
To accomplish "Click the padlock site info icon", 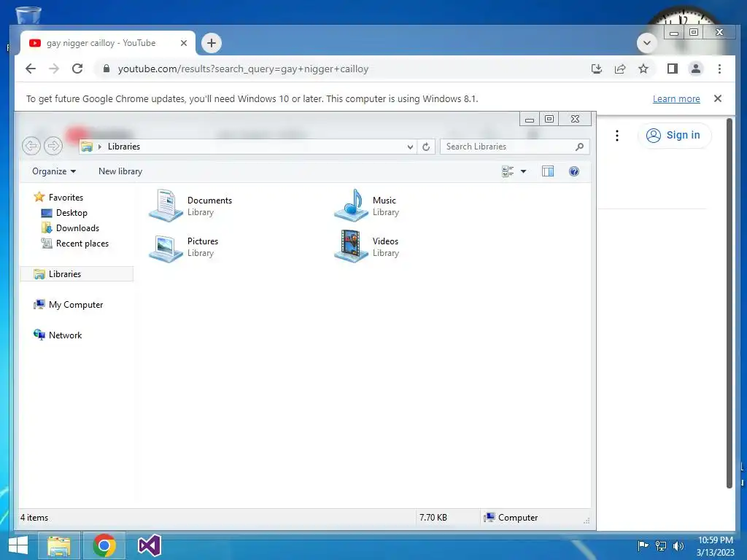I will tap(107, 69).
